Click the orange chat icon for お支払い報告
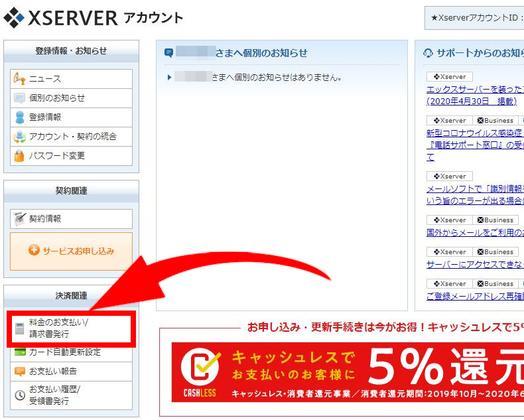This screenshot has height=420, width=524. (20, 371)
